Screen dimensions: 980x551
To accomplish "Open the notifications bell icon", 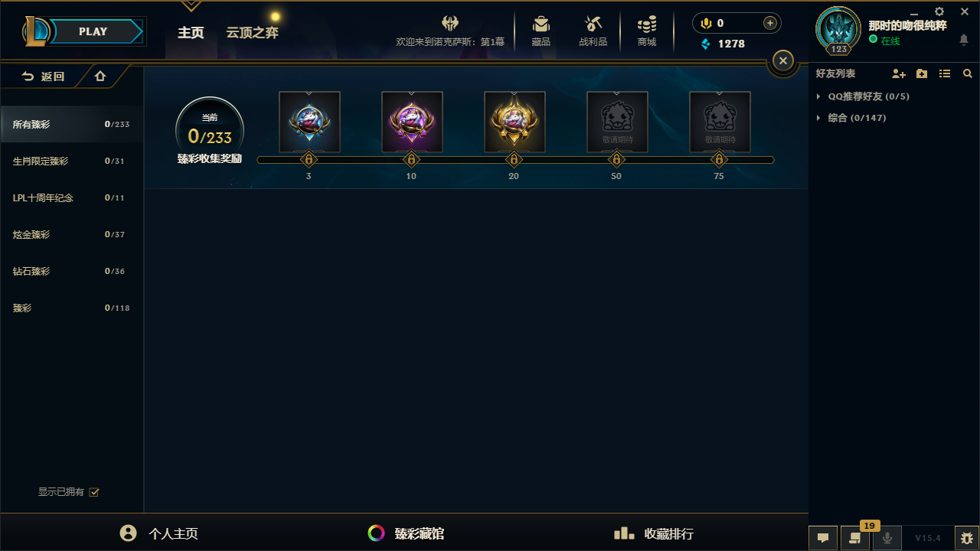I will pos(964,40).
